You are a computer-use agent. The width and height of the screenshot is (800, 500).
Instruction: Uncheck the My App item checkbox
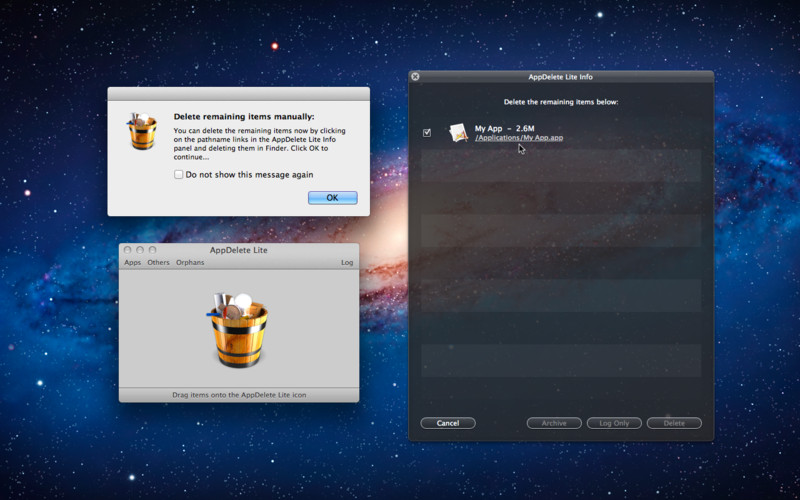point(427,133)
